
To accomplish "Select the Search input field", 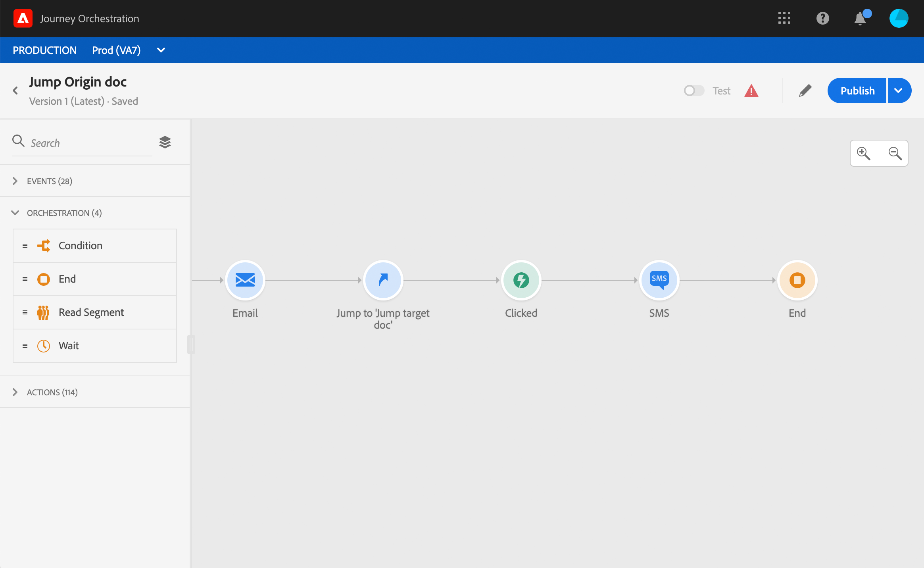I will click(86, 142).
